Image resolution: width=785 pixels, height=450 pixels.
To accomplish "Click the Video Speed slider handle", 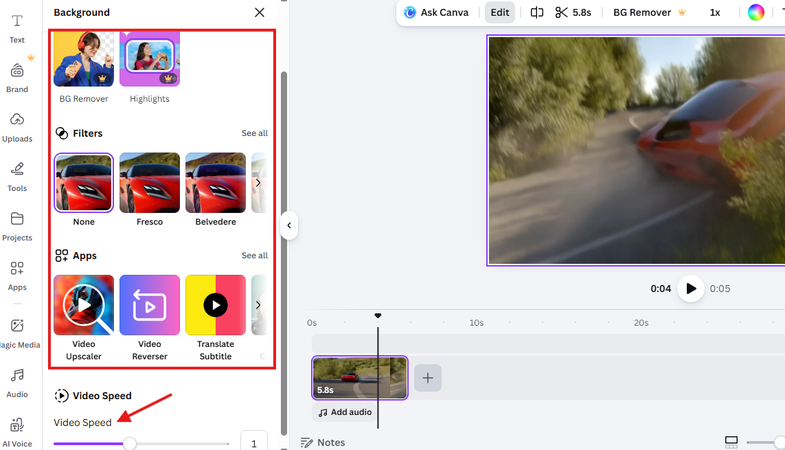I will (130, 443).
